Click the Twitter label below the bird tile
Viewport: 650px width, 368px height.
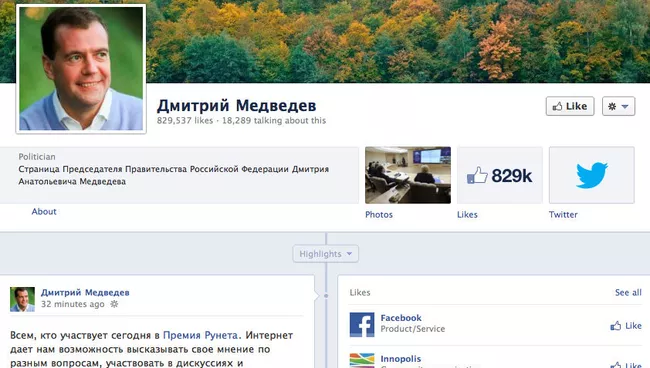(x=563, y=215)
